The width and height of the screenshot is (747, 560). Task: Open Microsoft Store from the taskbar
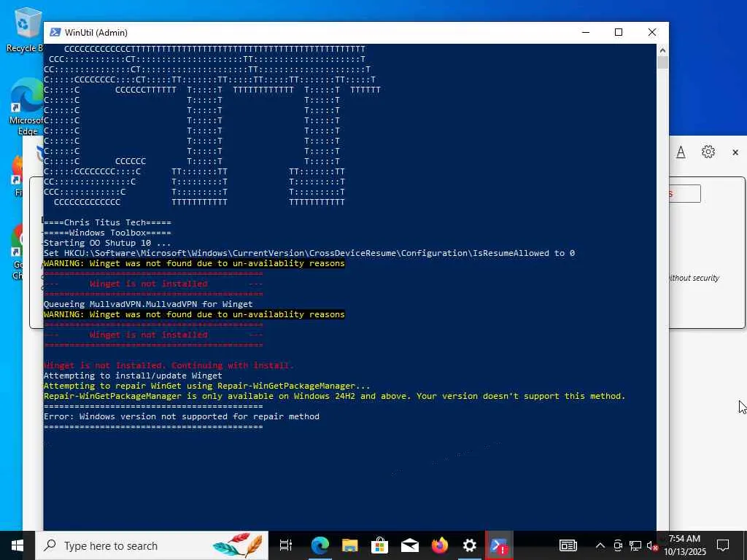pos(379,545)
